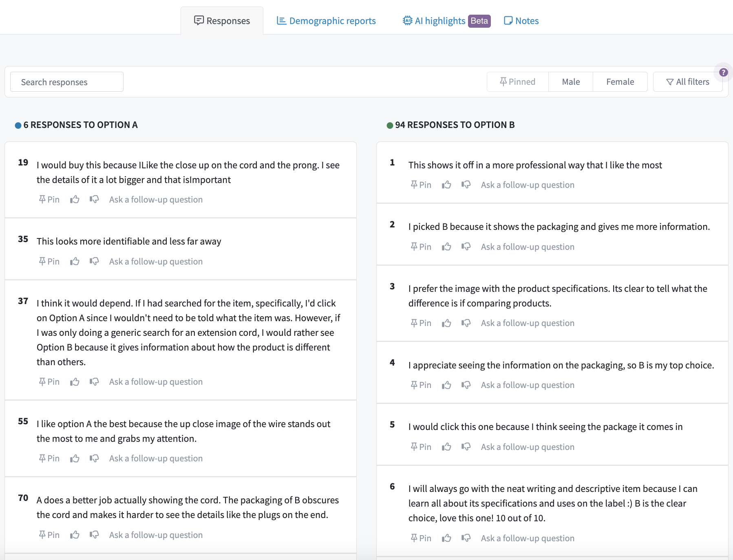
Task: Thumbs down response 6 in Option B
Action: pyautogui.click(x=466, y=538)
